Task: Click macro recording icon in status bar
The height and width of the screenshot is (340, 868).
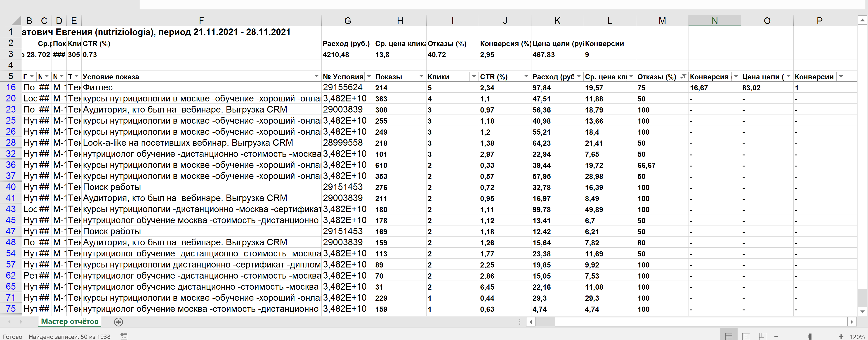Action: point(124,336)
